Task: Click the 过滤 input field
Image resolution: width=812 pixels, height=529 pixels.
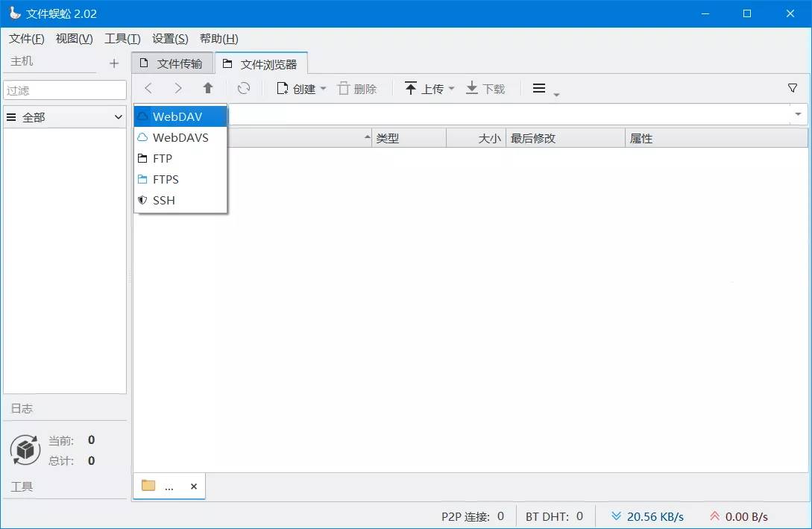Action: [65, 89]
